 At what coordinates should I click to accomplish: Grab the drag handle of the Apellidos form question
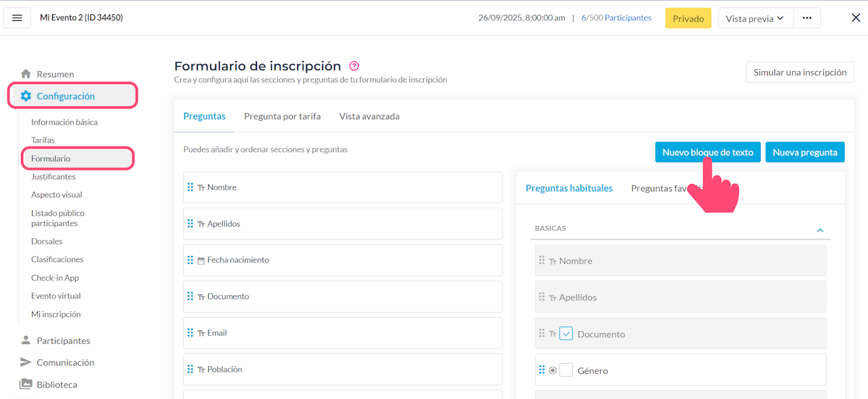[191, 223]
